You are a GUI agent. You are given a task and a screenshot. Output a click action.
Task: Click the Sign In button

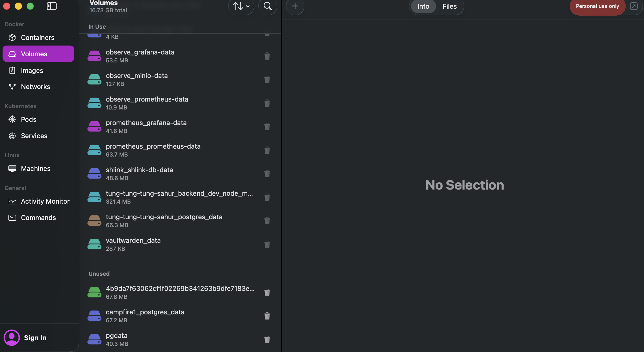pos(35,338)
